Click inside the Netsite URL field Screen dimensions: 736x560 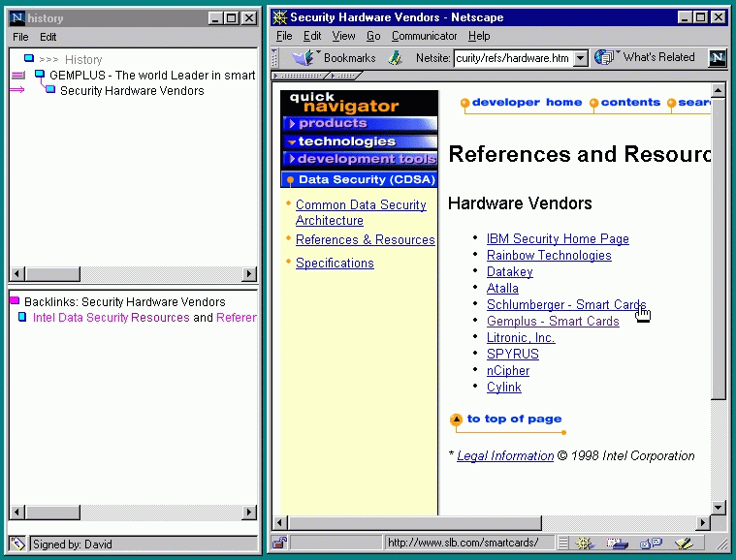[x=513, y=58]
